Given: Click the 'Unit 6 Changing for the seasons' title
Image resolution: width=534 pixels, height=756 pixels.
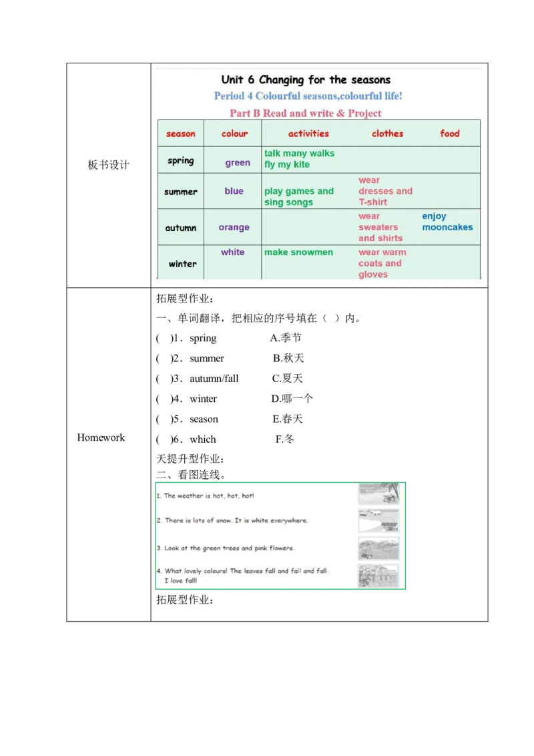Looking at the screenshot, I should pyautogui.click(x=306, y=80).
